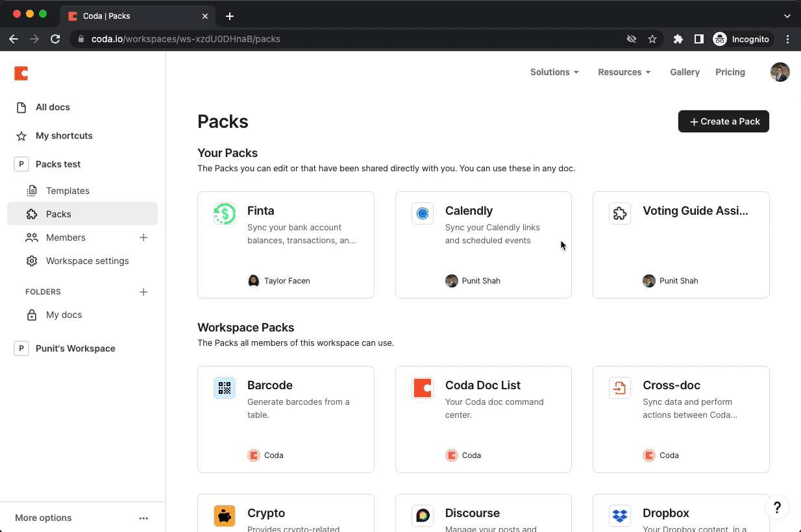Select Packs in the sidebar
Screen dimensions: 801x532
(x=82, y=214)
